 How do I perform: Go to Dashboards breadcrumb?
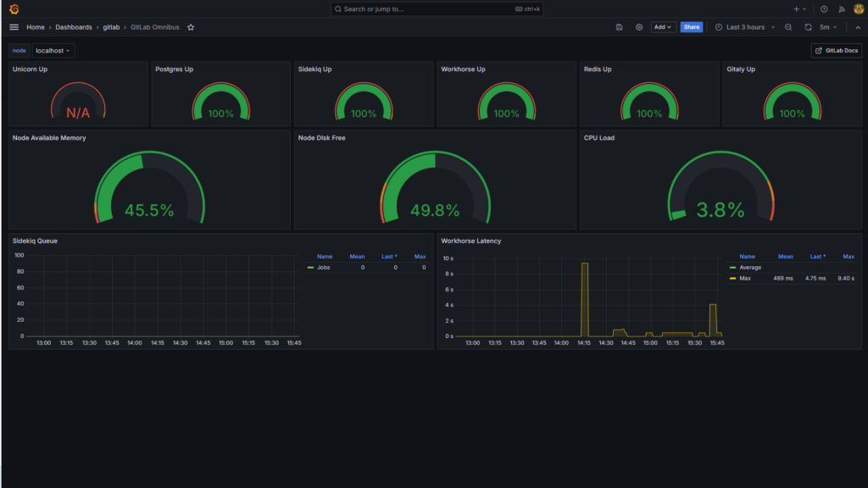(x=74, y=27)
